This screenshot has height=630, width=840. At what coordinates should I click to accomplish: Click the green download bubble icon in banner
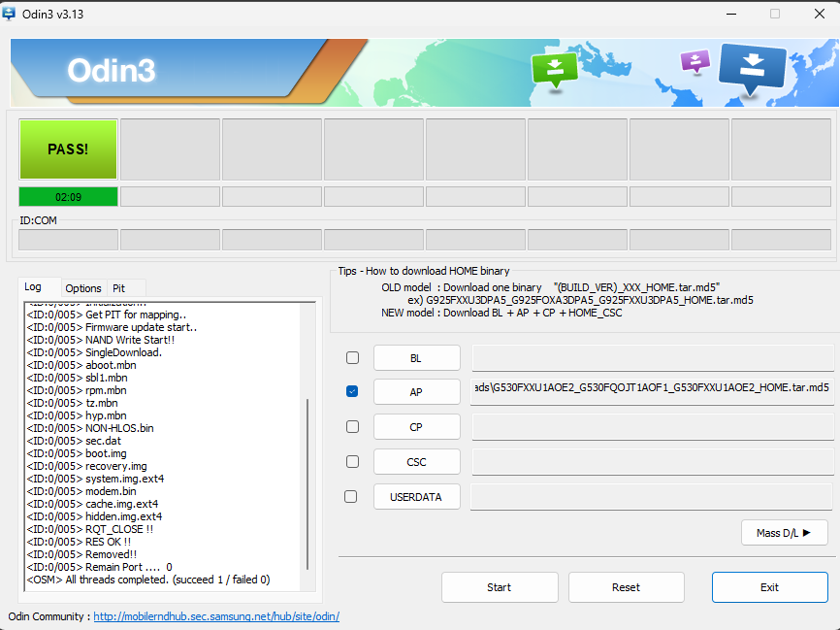pos(555,70)
